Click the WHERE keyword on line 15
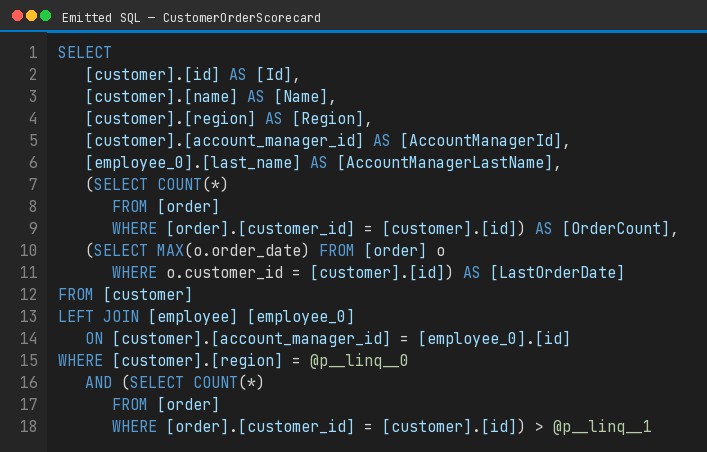The image size is (707, 452). tap(80, 360)
